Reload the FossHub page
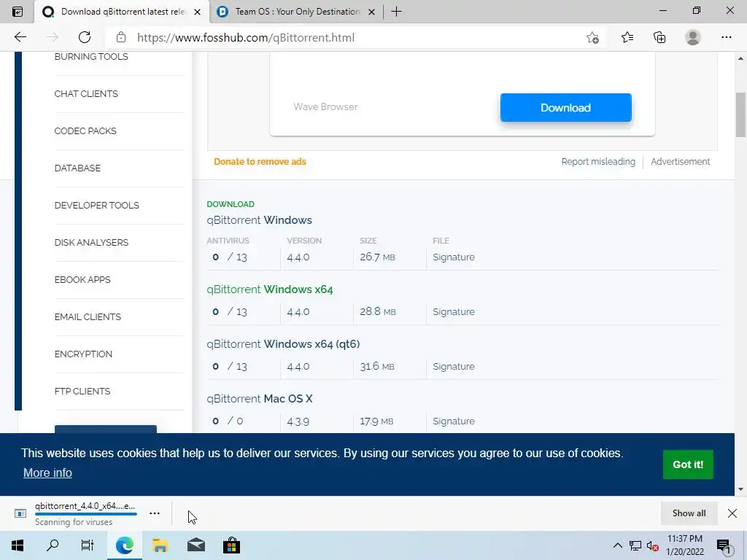Viewport: 747px width, 560px height. pyautogui.click(x=85, y=37)
